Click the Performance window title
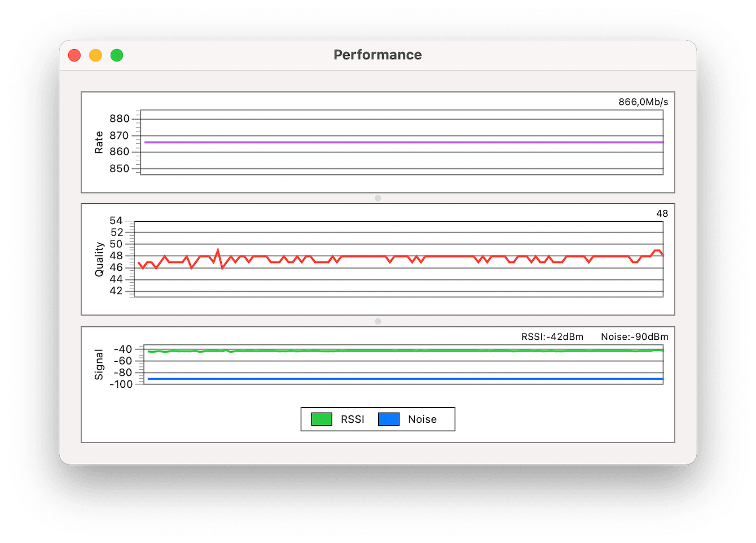Screen dimensions: 756x543 [x=377, y=55]
